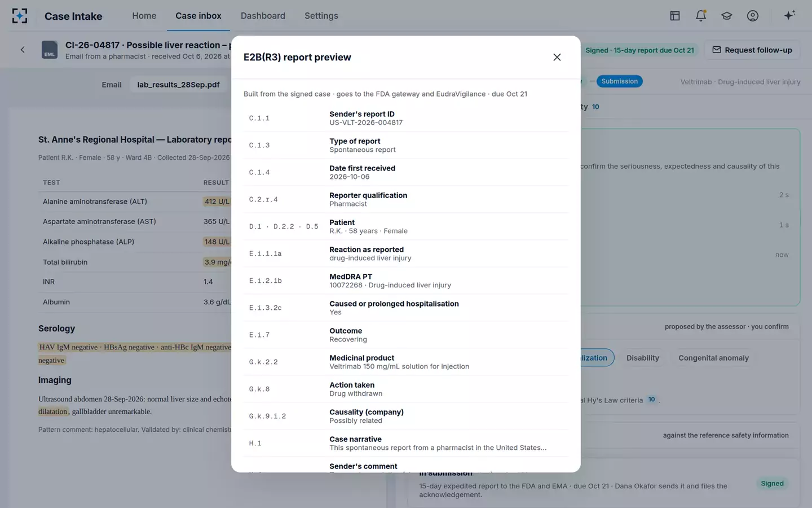Click the Aspartate aminotransferase (AST) row

coord(136,222)
